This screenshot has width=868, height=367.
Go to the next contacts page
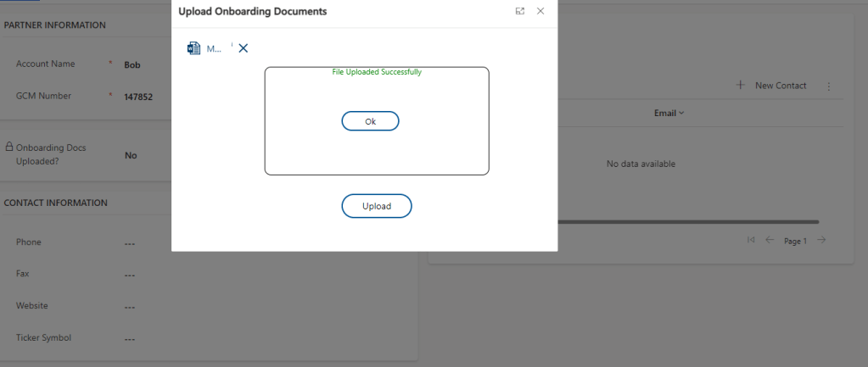[821, 241]
